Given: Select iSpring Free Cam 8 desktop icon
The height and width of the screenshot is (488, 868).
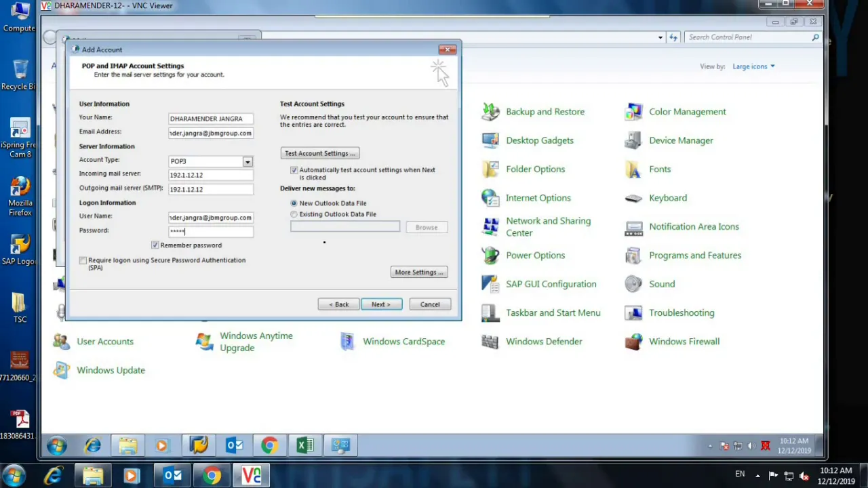Looking at the screenshot, I should click(x=19, y=139).
